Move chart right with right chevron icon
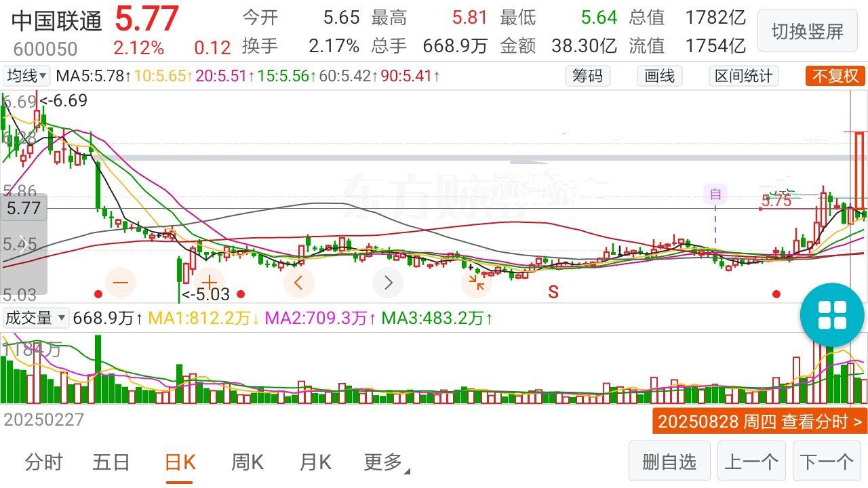 [x=388, y=282]
